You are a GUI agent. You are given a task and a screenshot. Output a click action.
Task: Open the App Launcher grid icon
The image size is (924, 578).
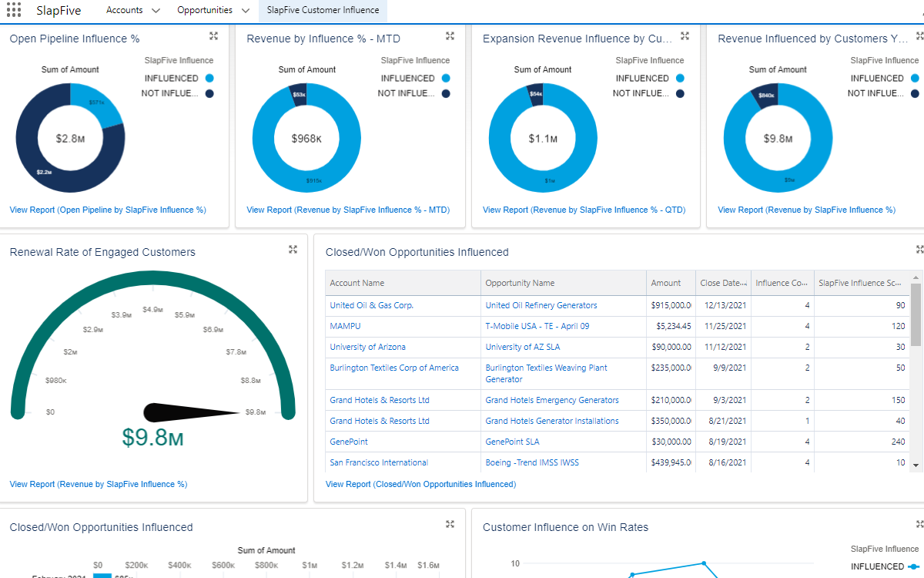(x=14, y=11)
